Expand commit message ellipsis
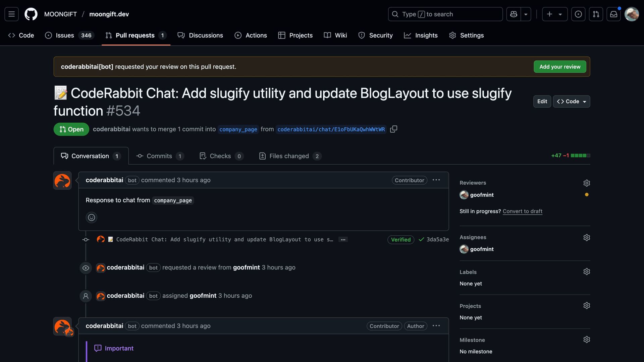This screenshot has width=644, height=362. pyautogui.click(x=343, y=240)
